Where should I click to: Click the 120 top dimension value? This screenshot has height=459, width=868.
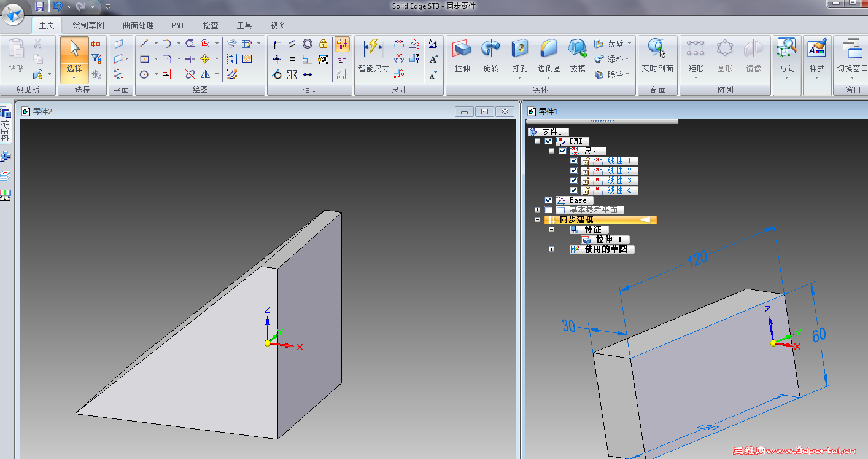(697, 260)
